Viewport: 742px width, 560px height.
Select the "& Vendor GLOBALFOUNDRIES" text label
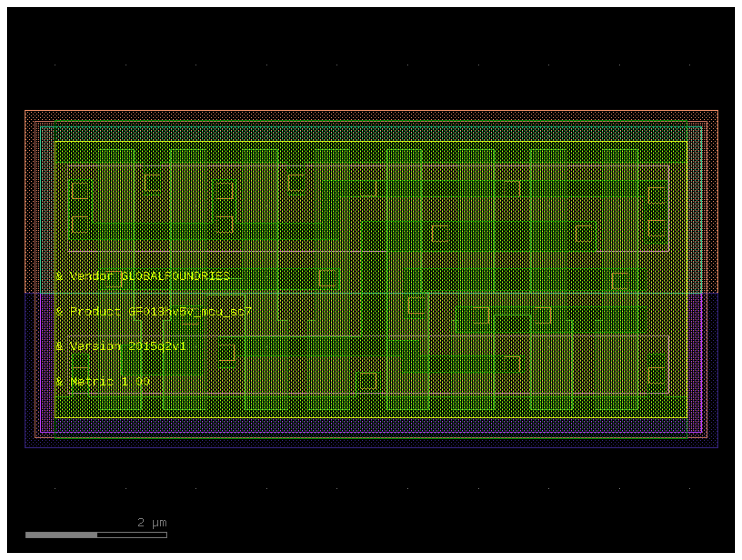(x=143, y=276)
